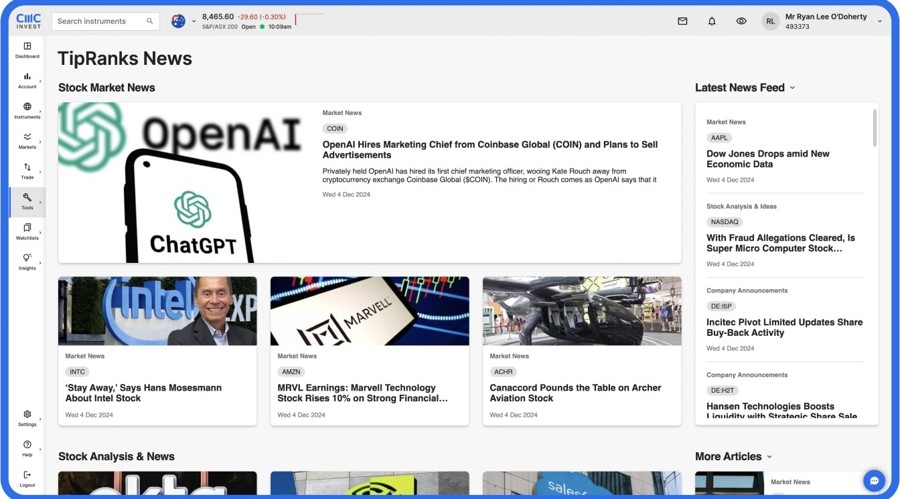Viewport: 900px width, 499px height.
Task: Open the mail inbox envelope icon
Action: coord(682,21)
